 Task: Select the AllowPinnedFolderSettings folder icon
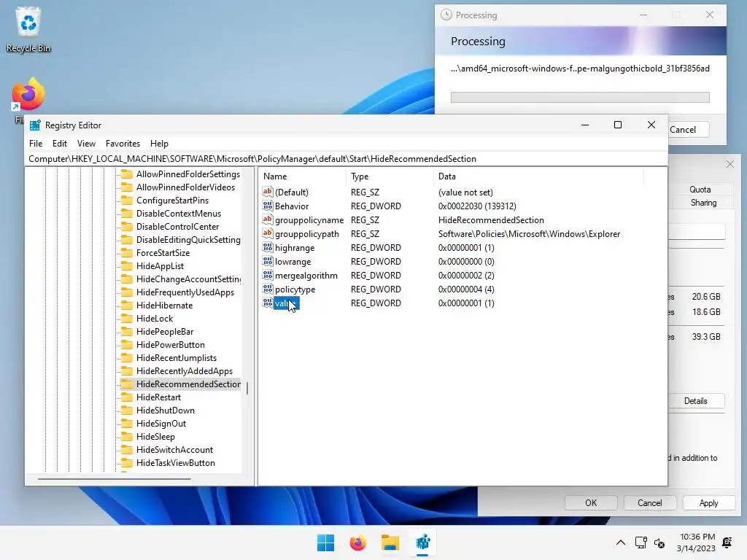coord(127,174)
